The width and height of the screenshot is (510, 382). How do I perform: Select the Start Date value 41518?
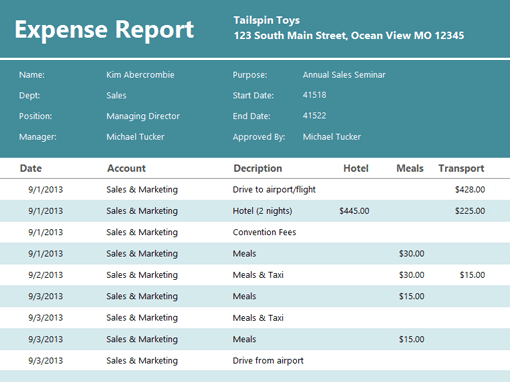[x=314, y=95]
